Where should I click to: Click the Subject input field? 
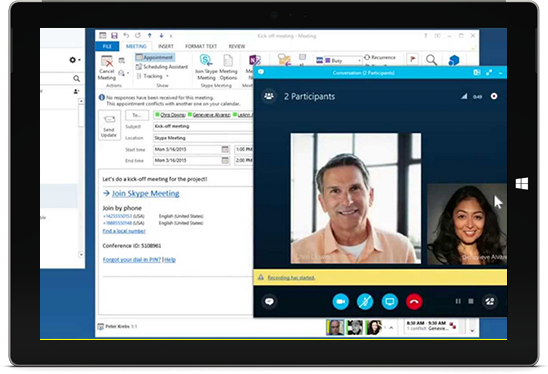203,126
